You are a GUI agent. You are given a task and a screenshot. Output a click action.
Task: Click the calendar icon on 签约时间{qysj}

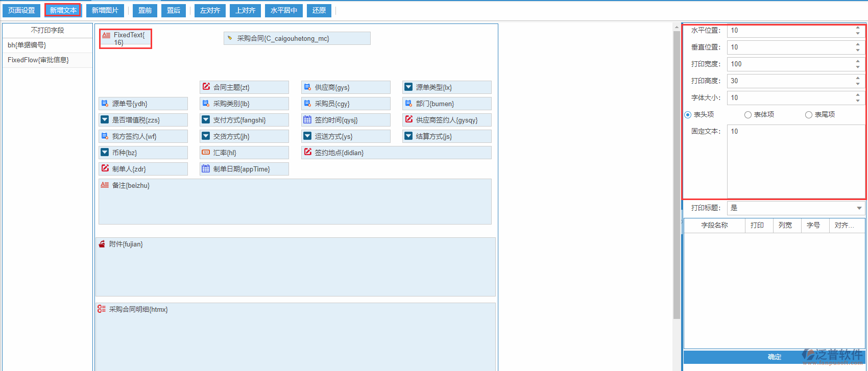(307, 119)
